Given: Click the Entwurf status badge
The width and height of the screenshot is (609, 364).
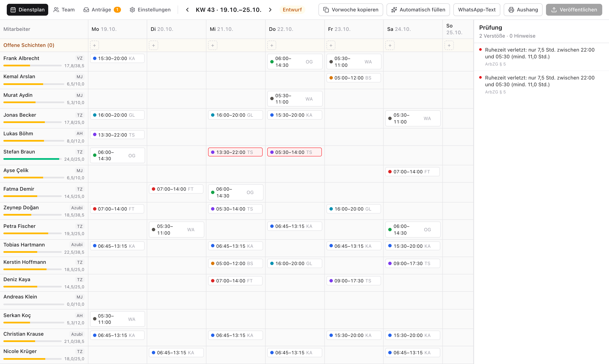Looking at the screenshot, I should click(x=292, y=10).
